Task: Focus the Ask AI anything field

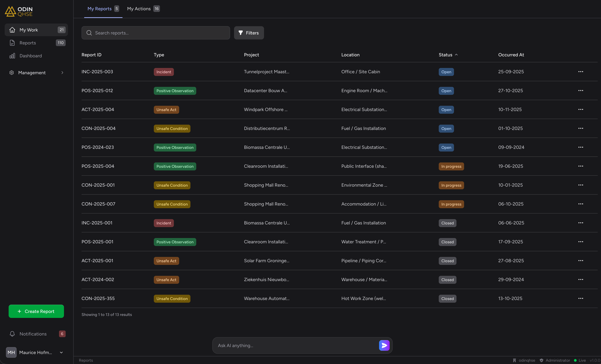Action: (x=295, y=345)
